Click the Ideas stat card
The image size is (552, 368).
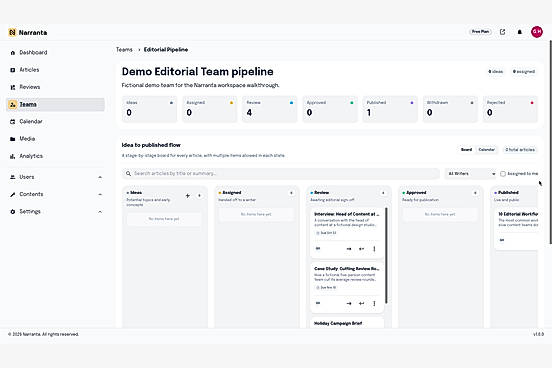click(x=149, y=109)
